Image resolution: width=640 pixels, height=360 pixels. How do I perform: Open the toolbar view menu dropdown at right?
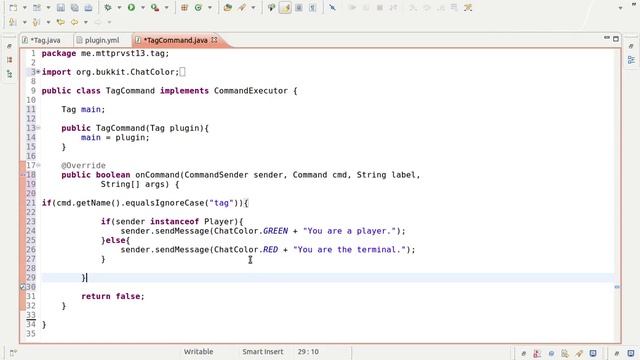(620, 8)
